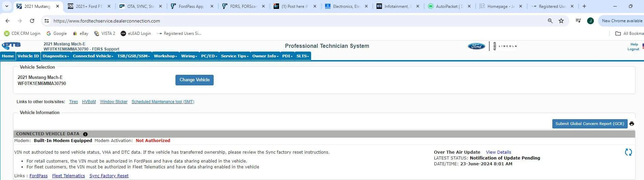Open site information icon in address bar

47,21
